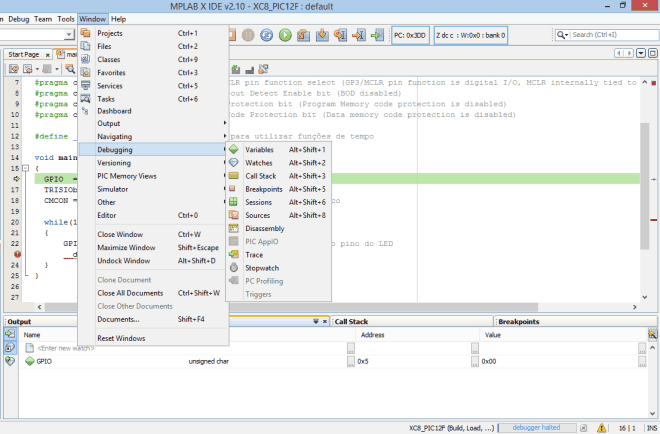Collapse the code fold at line 15

[x=26, y=168]
